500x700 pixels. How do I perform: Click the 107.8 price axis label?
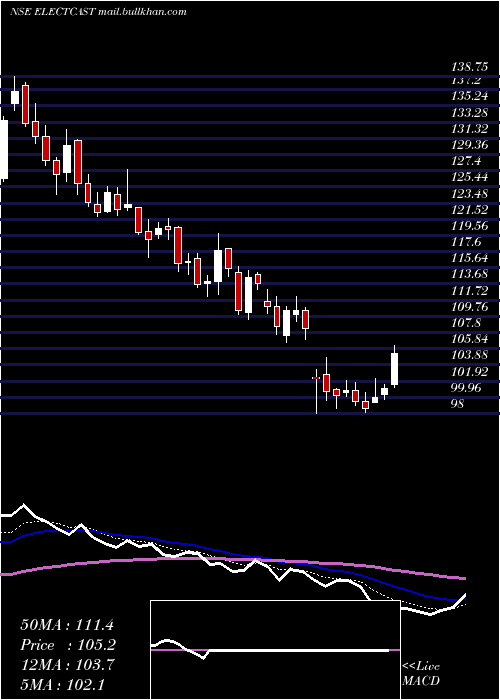pos(466,323)
